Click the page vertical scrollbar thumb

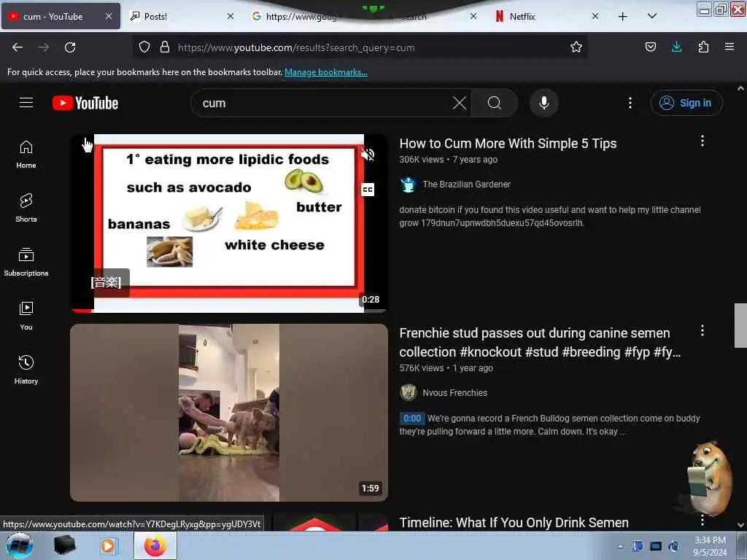740,325
